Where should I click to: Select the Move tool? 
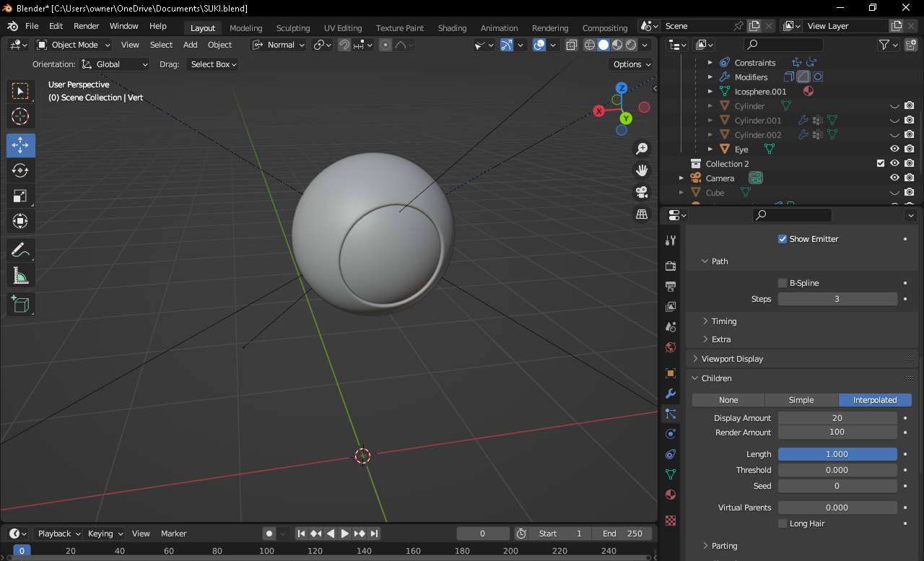20,145
